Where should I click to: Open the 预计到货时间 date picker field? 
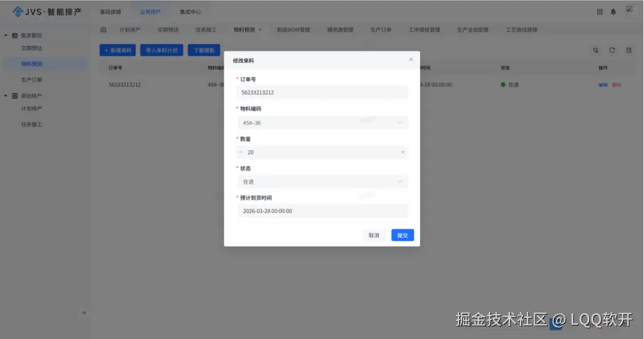[322, 211]
